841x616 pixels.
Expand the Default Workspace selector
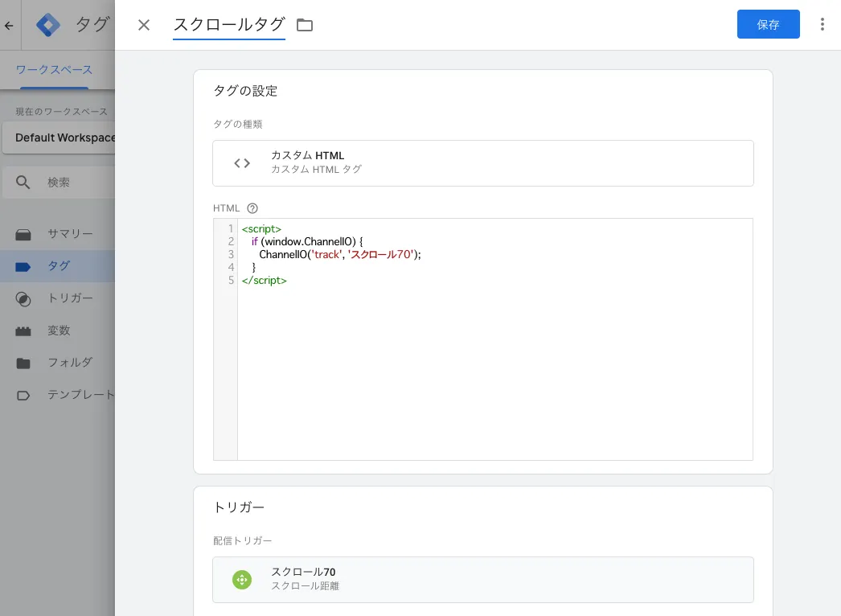click(64, 138)
